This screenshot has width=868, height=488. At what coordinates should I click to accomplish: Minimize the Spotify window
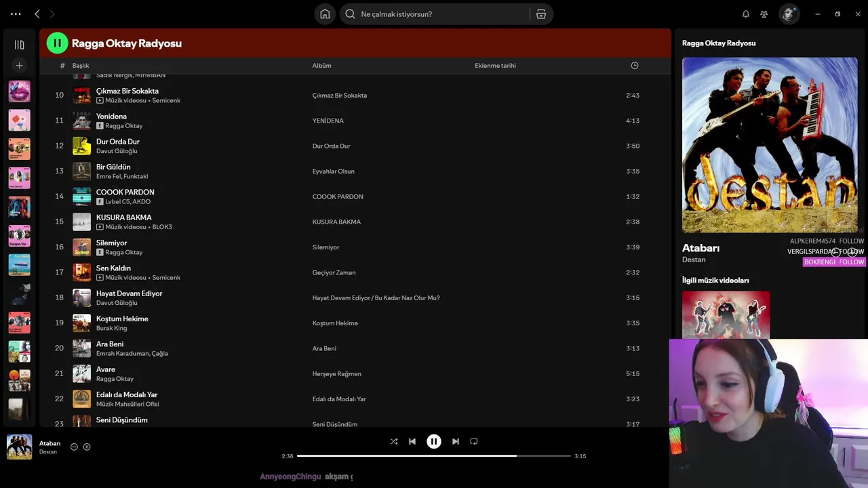tap(818, 14)
